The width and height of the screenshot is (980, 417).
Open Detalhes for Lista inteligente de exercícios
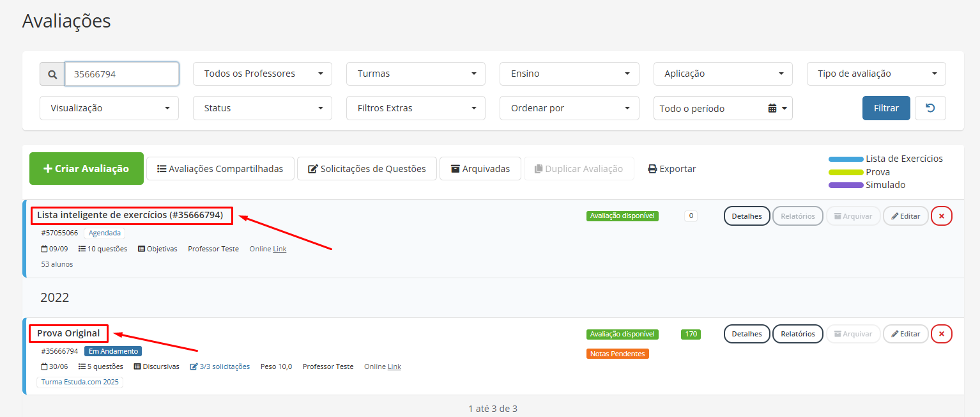747,216
